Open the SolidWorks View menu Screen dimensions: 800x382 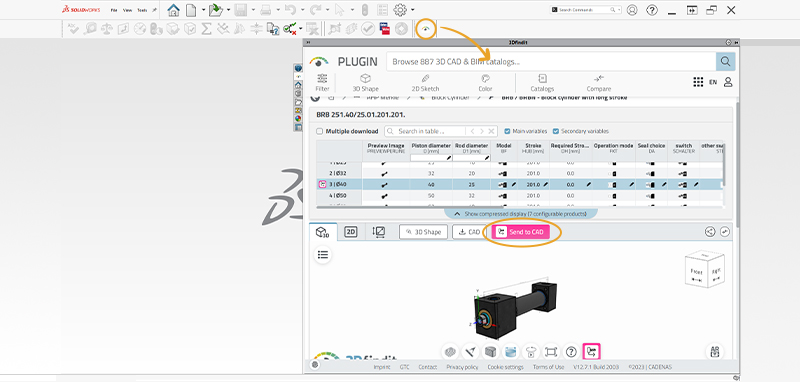pyautogui.click(x=127, y=10)
